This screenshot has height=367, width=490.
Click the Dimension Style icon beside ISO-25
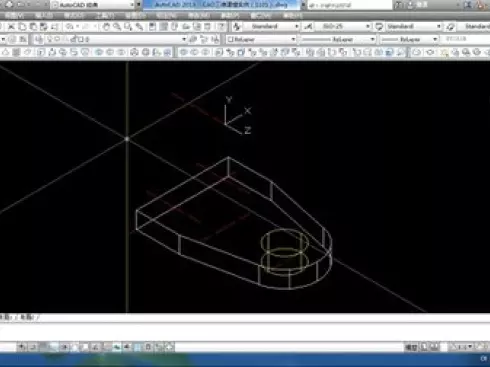(x=308, y=27)
